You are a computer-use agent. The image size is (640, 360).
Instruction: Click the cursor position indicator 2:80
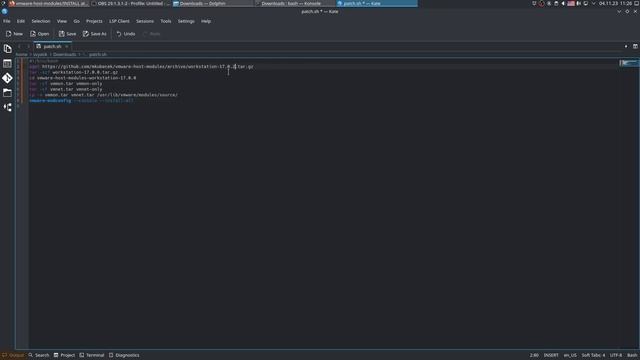coord(534,356)
